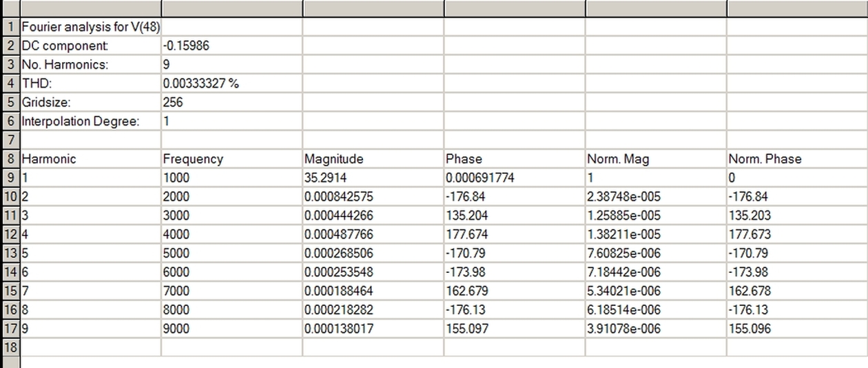Click the phase cell 135.204
This screenshot has height=368, width=868.
(515, 216)
